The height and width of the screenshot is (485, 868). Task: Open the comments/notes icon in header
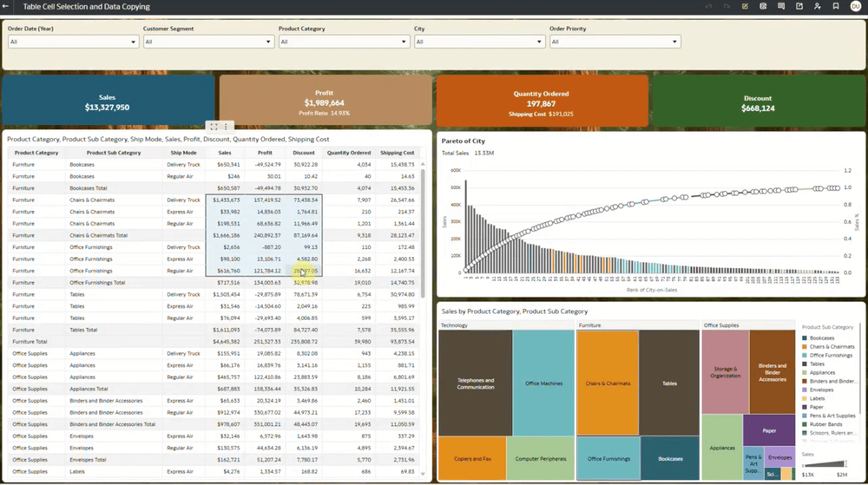pyautogui.click(x=781, y=6)
